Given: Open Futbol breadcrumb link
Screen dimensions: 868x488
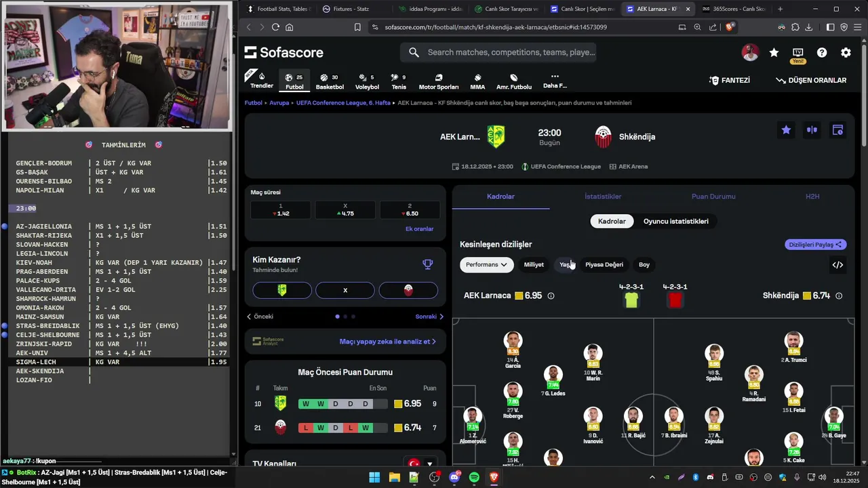Looking at the screenshot, I should pos(254,103).
